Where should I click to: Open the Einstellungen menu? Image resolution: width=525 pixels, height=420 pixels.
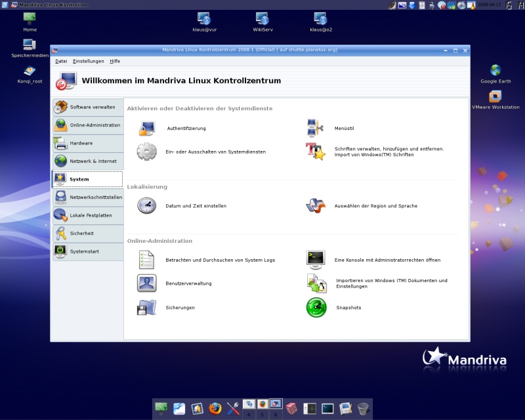(89, 61)
